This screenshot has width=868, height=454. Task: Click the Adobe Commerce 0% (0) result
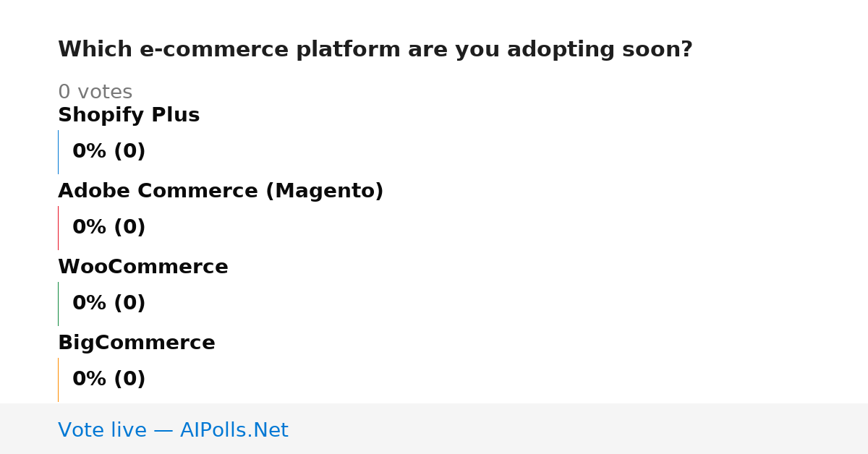point(109,227)
